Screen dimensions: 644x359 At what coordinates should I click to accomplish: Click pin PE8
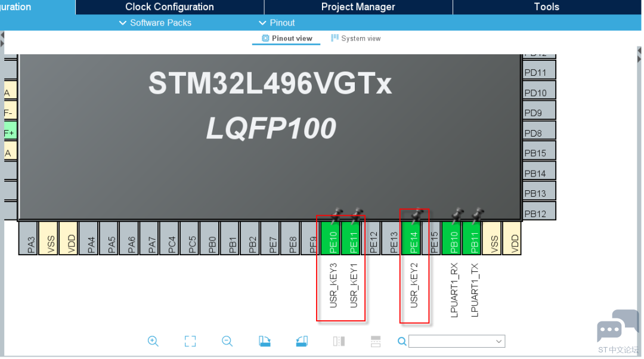tap(291, 238)
